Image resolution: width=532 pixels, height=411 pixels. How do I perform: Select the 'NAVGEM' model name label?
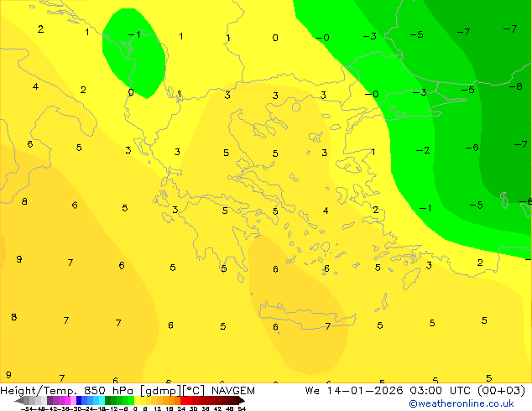(x=233, y=391)
